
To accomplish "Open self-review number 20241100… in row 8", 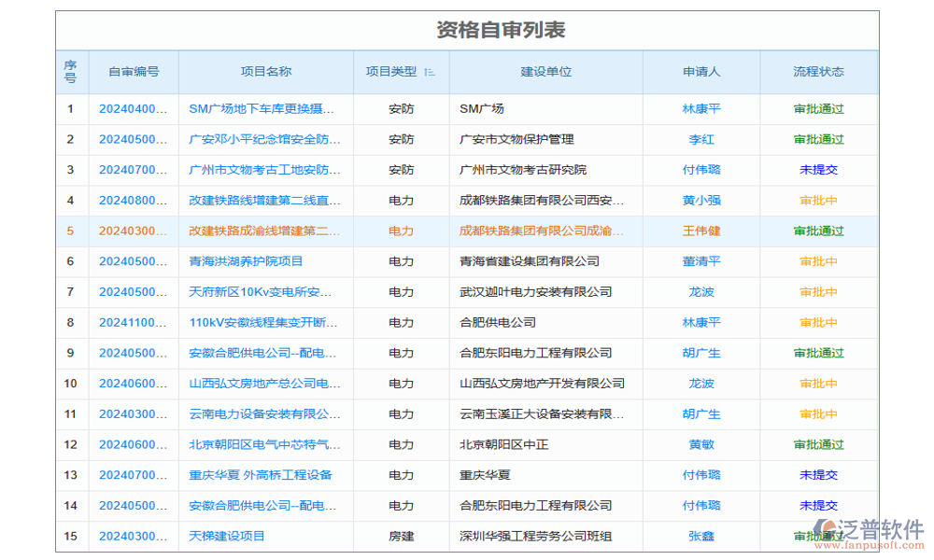I will click(134, 323).
